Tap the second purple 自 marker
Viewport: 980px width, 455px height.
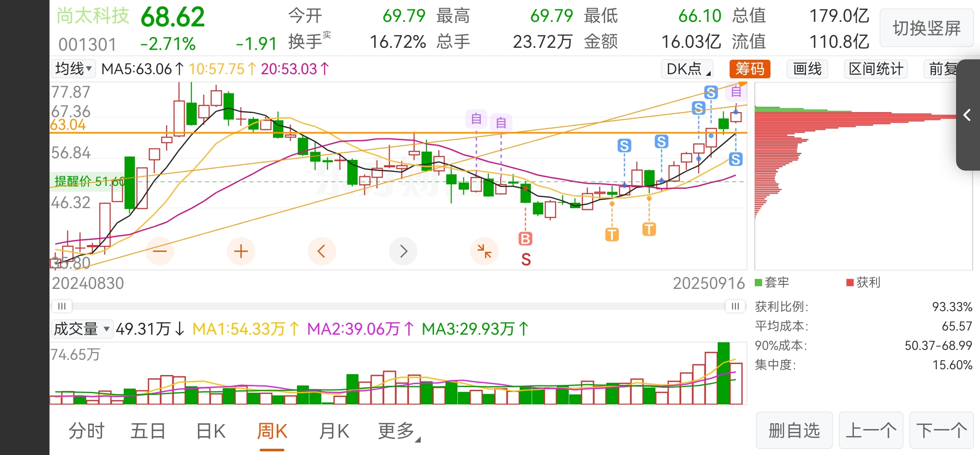tap(501, 122)
